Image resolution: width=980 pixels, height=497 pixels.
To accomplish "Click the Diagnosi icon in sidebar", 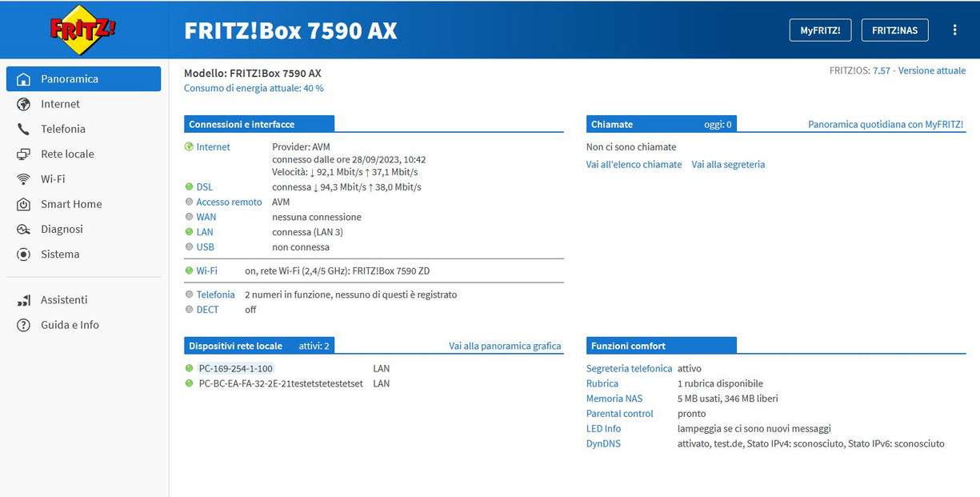I will 24,229.
